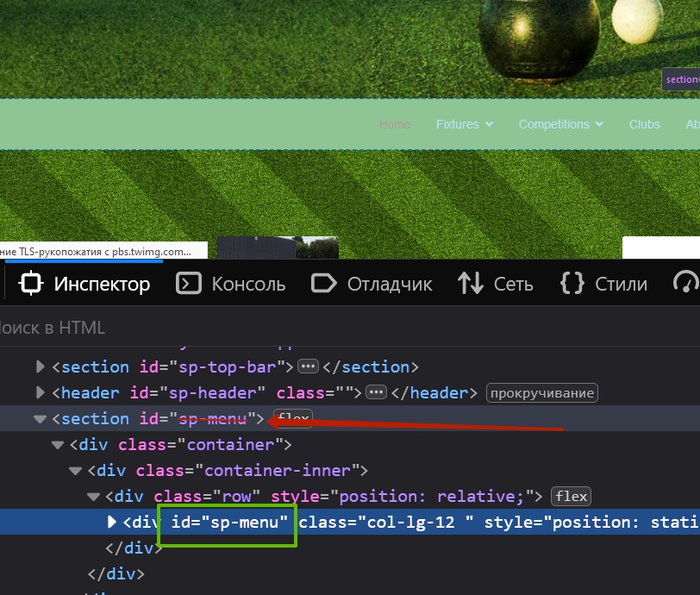The height and width of the screenshot is (595, 700).
Task: Click ellipsis badge in sp-top-bar section
Action: [x=309, y=367]
